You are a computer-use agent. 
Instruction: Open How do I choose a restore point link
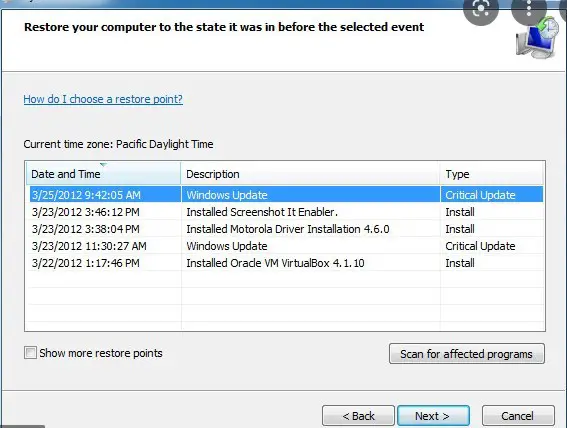point(103,99)
